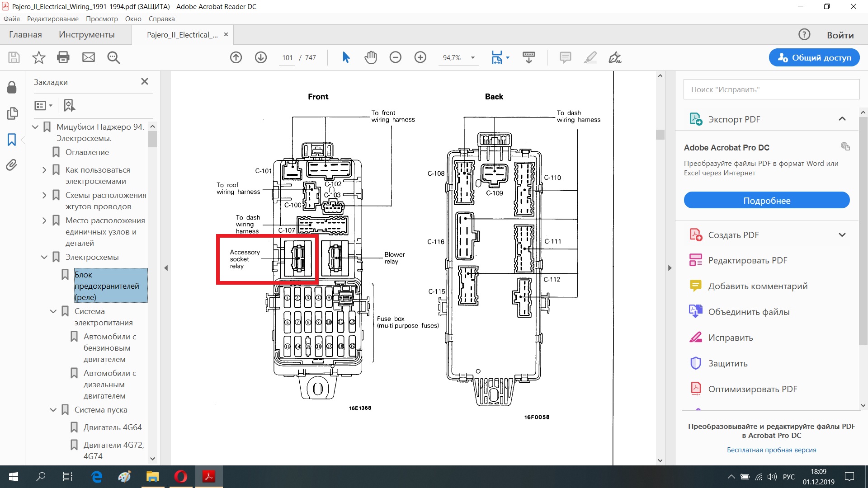868x488 pixels.
Task: Open the find text magnifier tool
Action: coord(113,57)
